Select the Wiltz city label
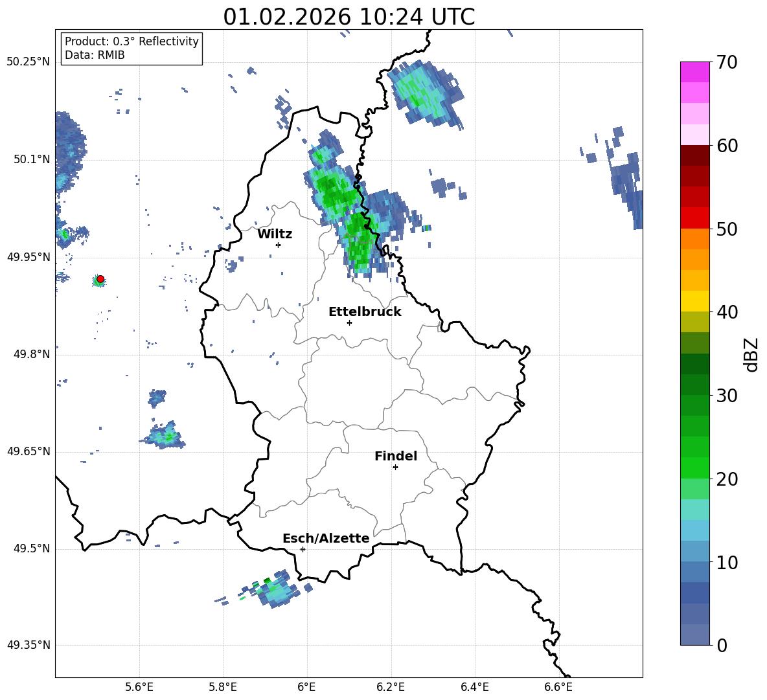The height and width of the screenshot is (700, 767). pos(275,234)
